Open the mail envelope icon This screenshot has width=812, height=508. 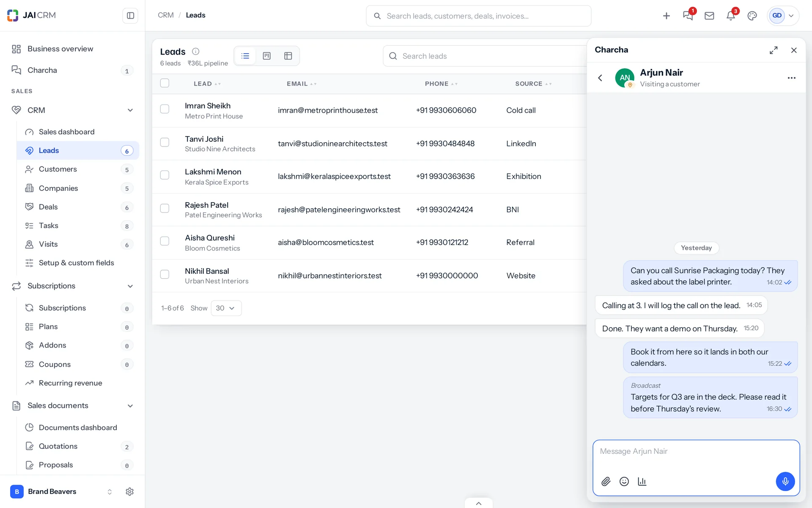point(709,16)
